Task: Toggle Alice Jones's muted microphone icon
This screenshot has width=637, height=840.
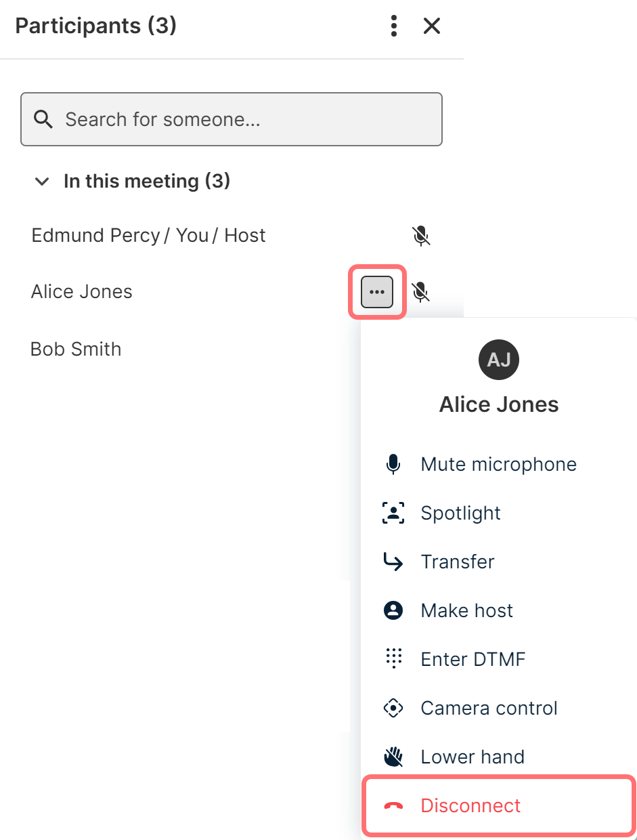Action: pyautogui.click(x=421, y=292)
